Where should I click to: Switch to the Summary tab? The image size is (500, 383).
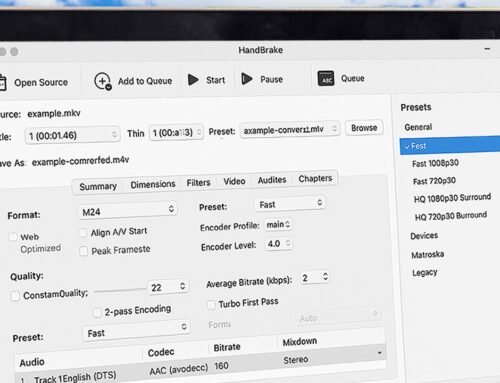(98, 186)
